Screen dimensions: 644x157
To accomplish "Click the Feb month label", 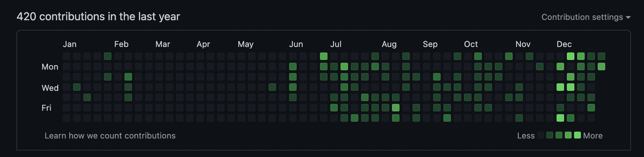I will [121, 44].
